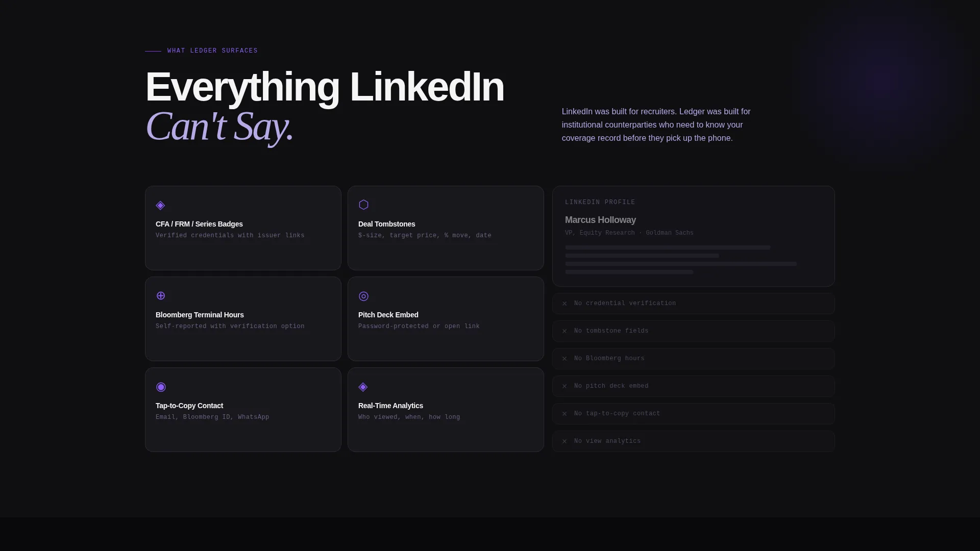Click '$-size, target price, % move, date' text
This screenshot has height=551, width=980.
(x=425, y=236)
